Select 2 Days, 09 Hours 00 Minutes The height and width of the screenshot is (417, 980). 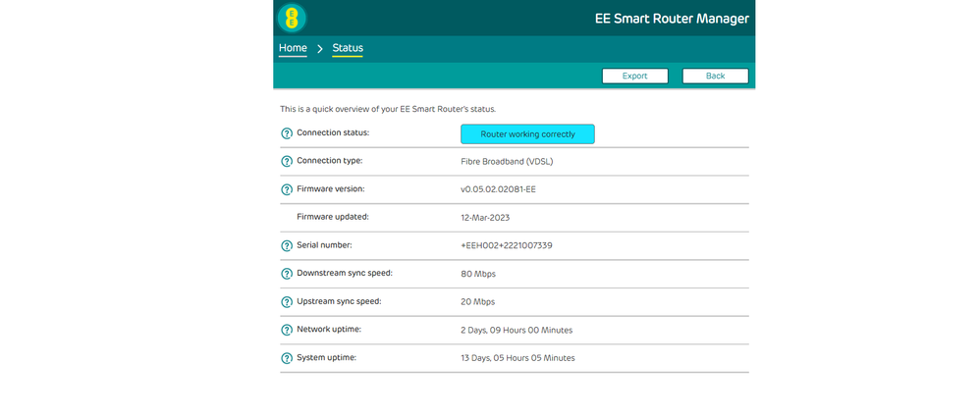point(517,331)
